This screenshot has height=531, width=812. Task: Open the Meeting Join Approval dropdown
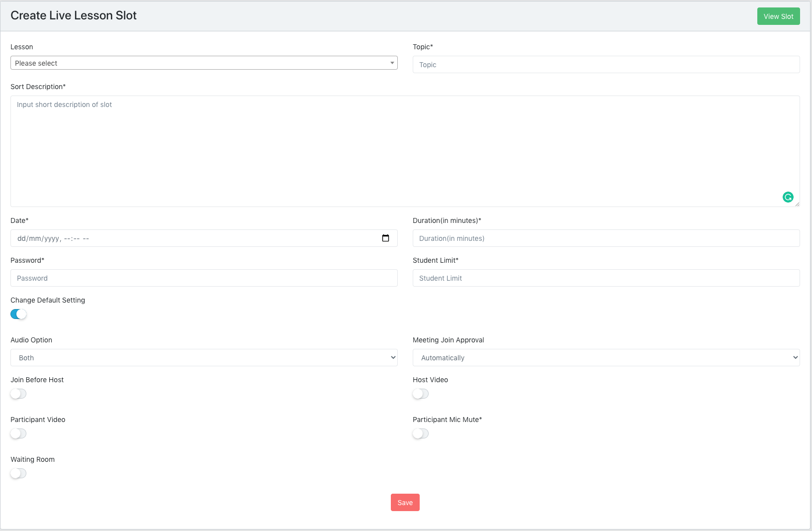pyautogui.click(x=606, y=358)
